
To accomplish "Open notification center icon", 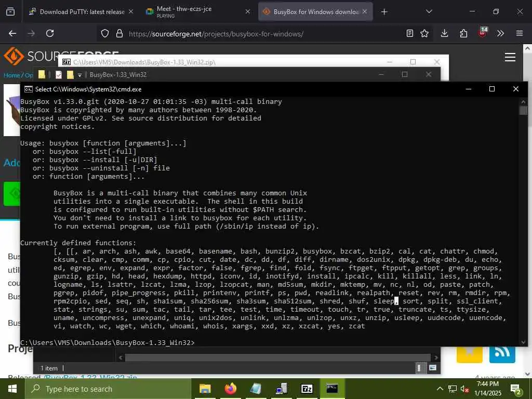I will pos(516,389).
